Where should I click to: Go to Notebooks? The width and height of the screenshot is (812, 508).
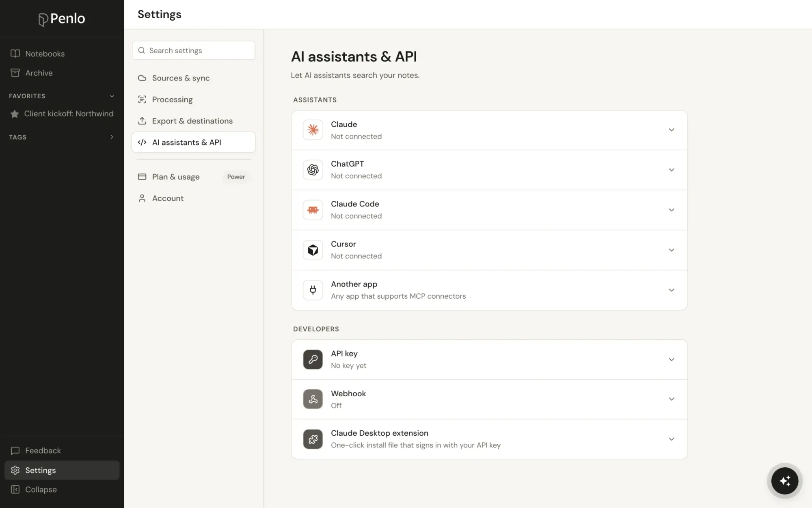click(62, 54)
